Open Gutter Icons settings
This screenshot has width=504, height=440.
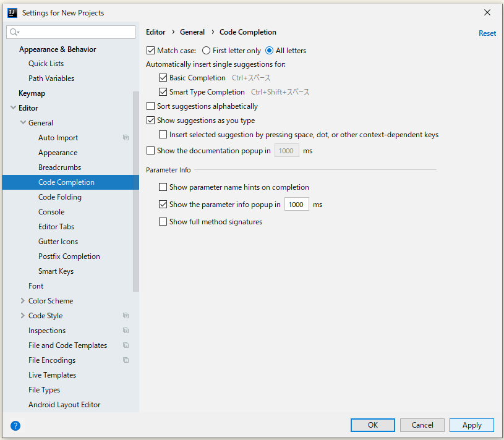coord(58,242)
